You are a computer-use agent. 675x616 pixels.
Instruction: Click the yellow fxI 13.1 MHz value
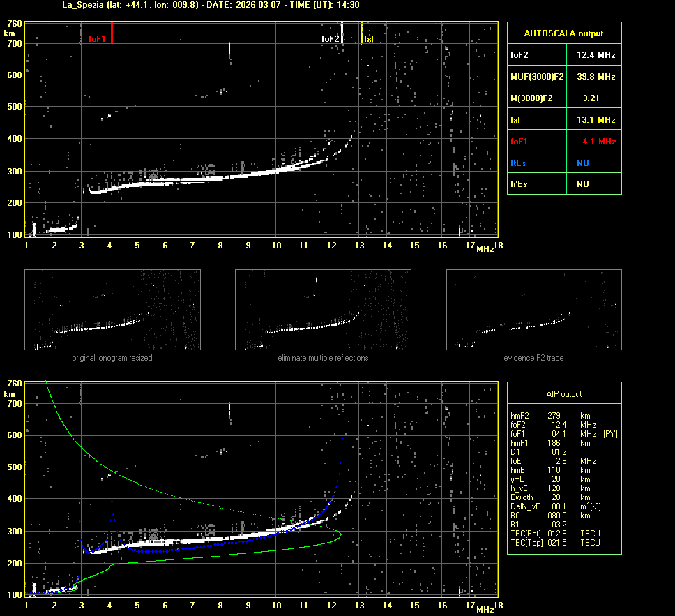tap(596, 120)
